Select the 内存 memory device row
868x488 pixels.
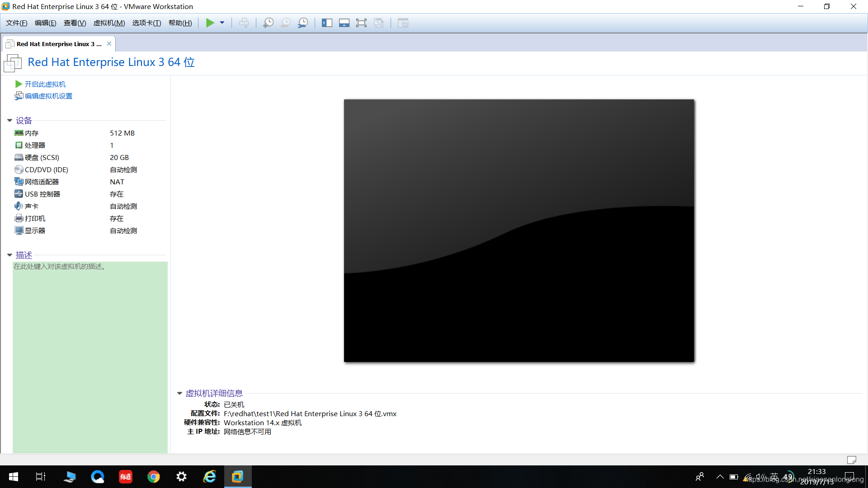coord(90,133)
